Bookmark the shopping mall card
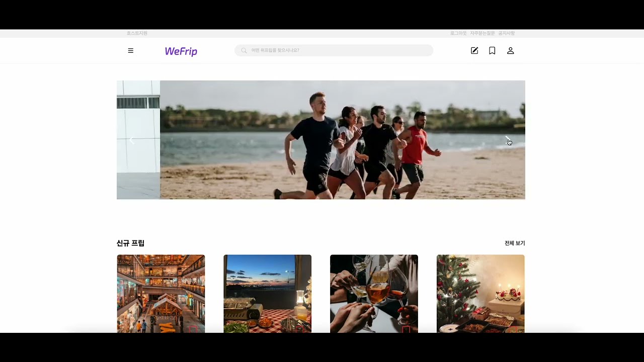 (193, 329)
